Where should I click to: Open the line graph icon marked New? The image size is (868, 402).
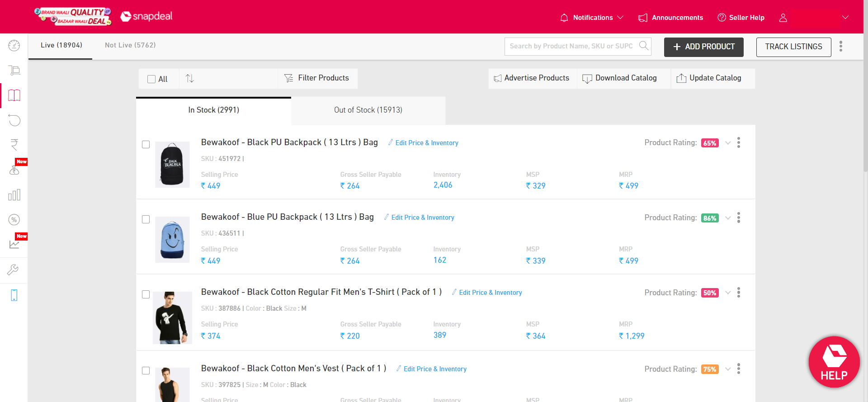[x=14, y=245]
